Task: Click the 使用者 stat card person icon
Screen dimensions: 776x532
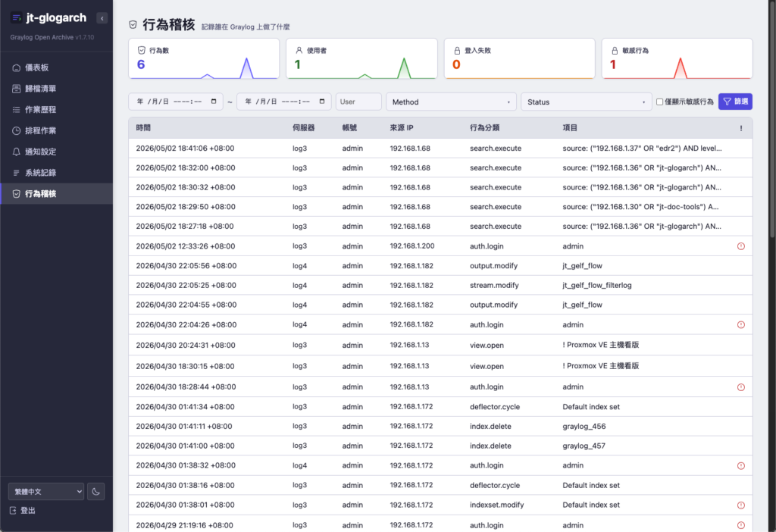Action: pos(299,51)
